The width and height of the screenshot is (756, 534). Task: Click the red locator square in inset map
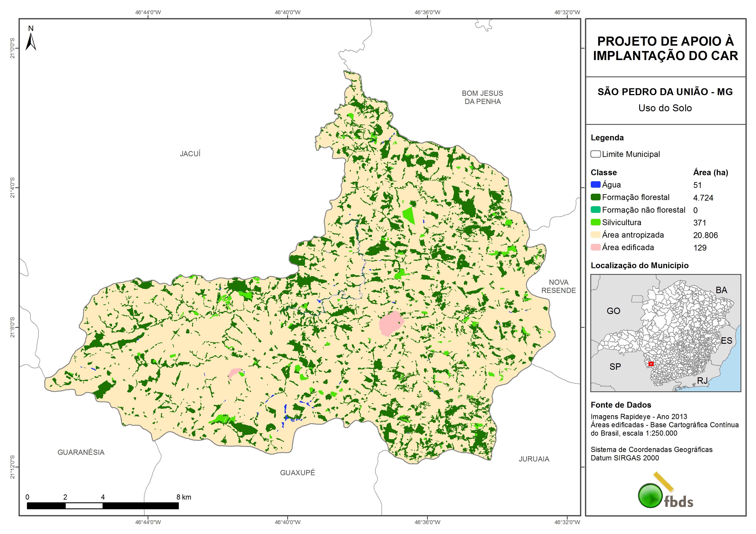[x=651, y=364]
